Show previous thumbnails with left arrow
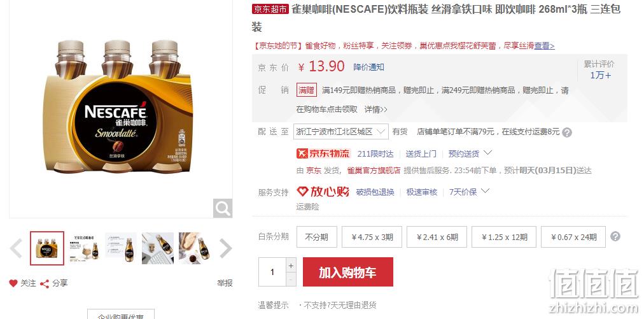Screen dimensions: 644x319 point(16,248)
